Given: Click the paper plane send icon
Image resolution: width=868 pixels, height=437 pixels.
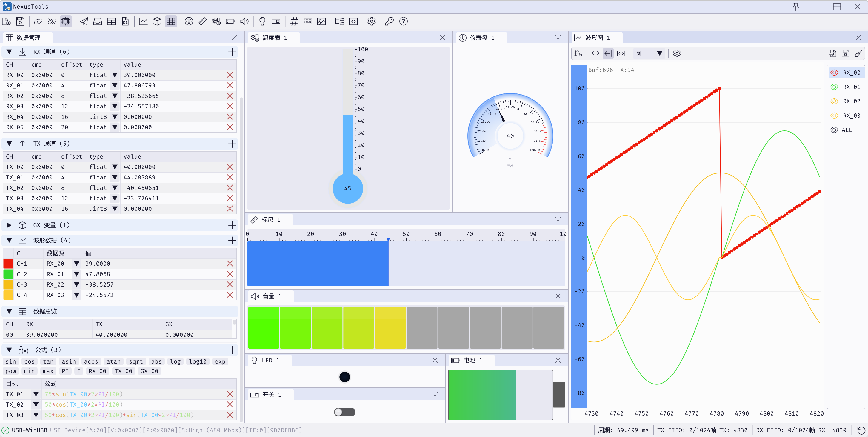Looking at the screenshot, I should click(x=84, y=21).
